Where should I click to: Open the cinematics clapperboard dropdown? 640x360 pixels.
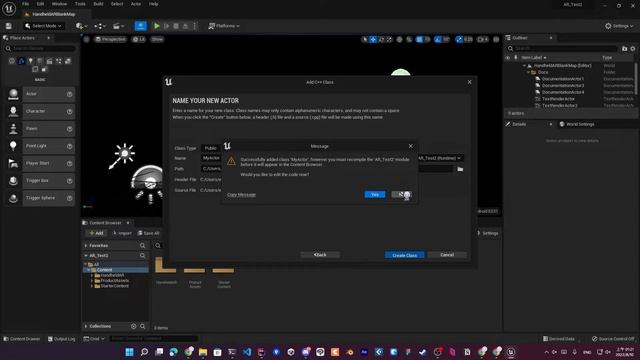[118, 26]
